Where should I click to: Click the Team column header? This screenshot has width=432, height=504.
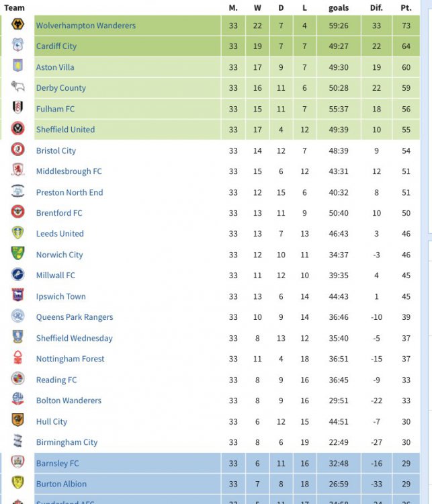[x=14, y=8]
